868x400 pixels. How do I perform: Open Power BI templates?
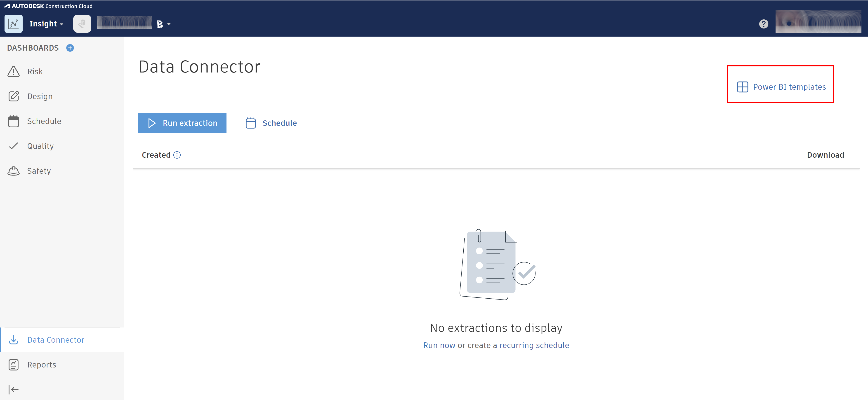click(781, 87)
